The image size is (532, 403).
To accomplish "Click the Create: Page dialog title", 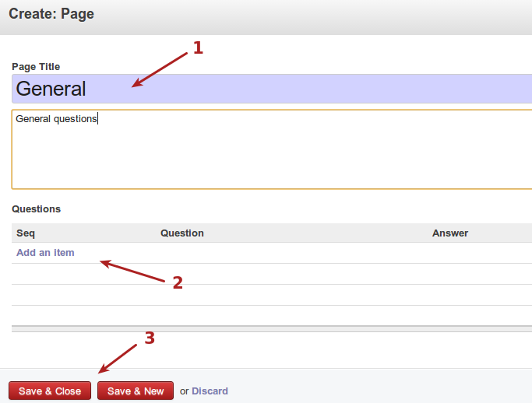I will coord(51,14).
